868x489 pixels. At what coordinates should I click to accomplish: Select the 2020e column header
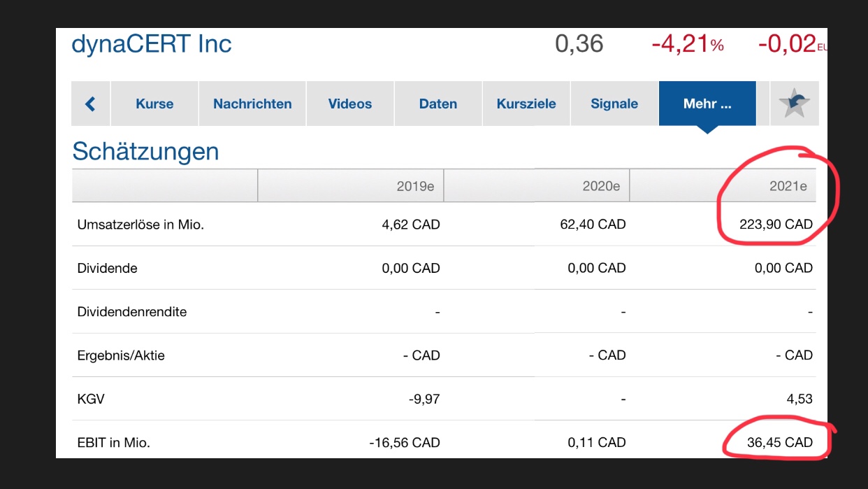[x=601, y=187]
